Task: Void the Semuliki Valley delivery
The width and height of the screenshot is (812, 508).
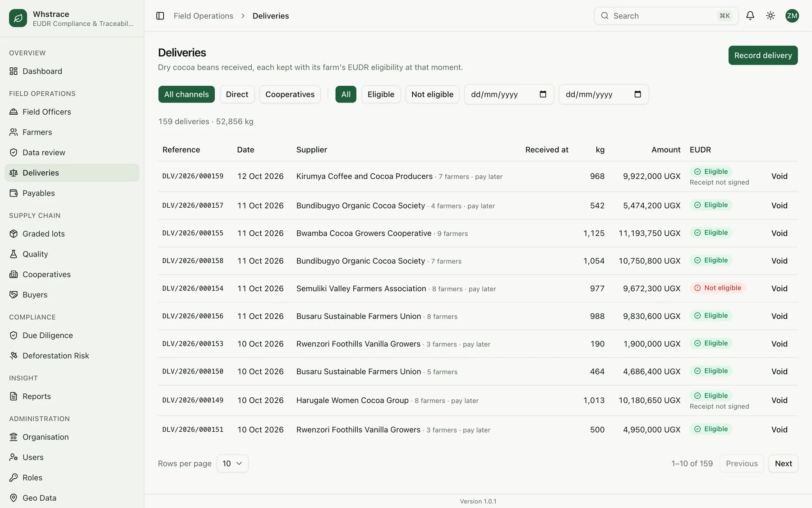Action: [779, 289]
